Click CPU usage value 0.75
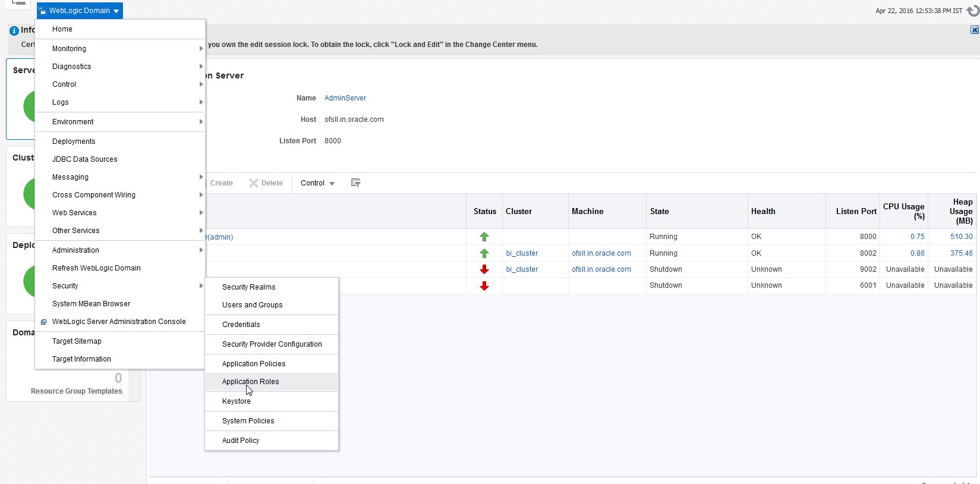This screenshot has height=484, width=980. pos(918,237)
